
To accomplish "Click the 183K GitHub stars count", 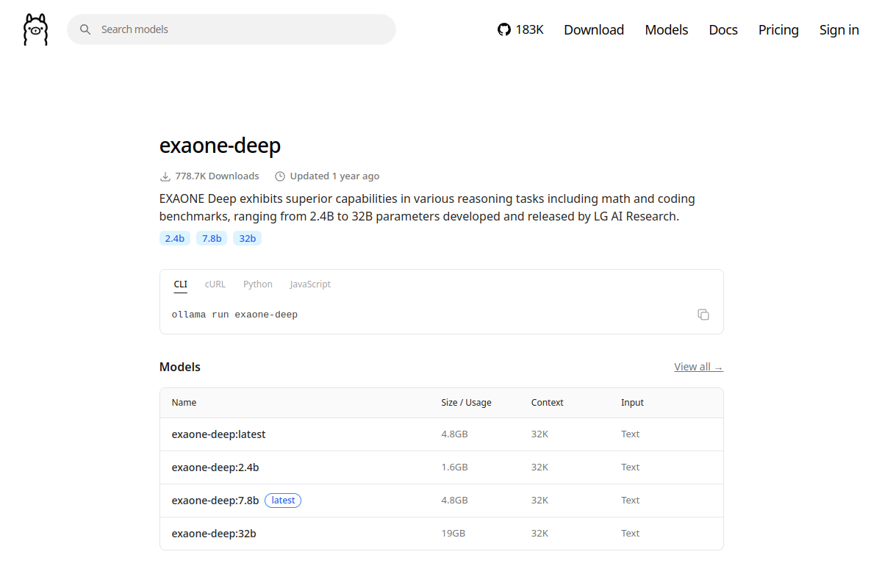I will click(529, 29).
